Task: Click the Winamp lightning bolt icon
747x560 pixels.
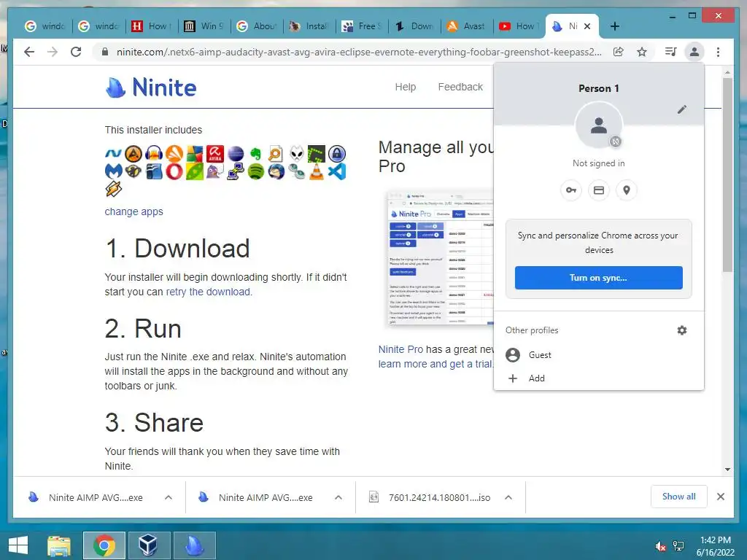Action: coord(113,189)
